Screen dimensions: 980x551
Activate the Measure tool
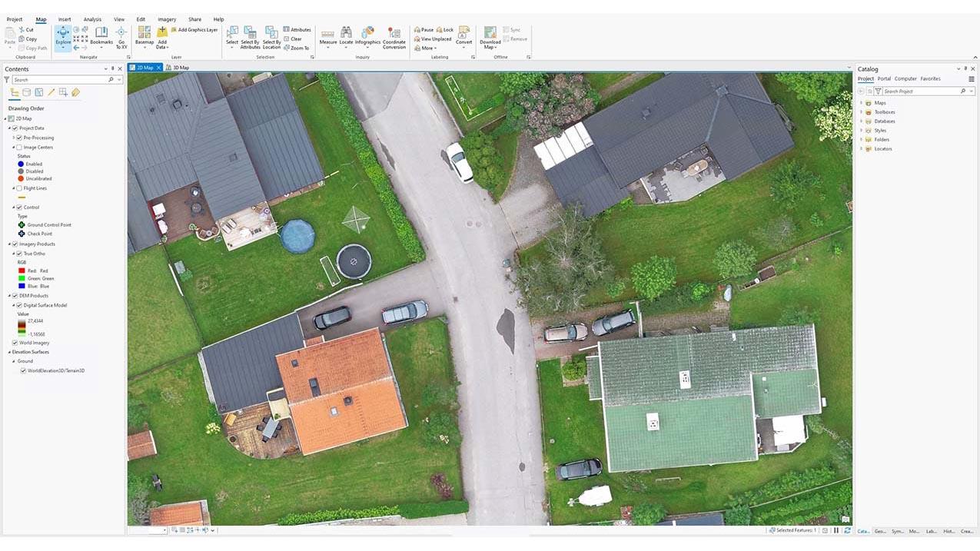[328, 36]
